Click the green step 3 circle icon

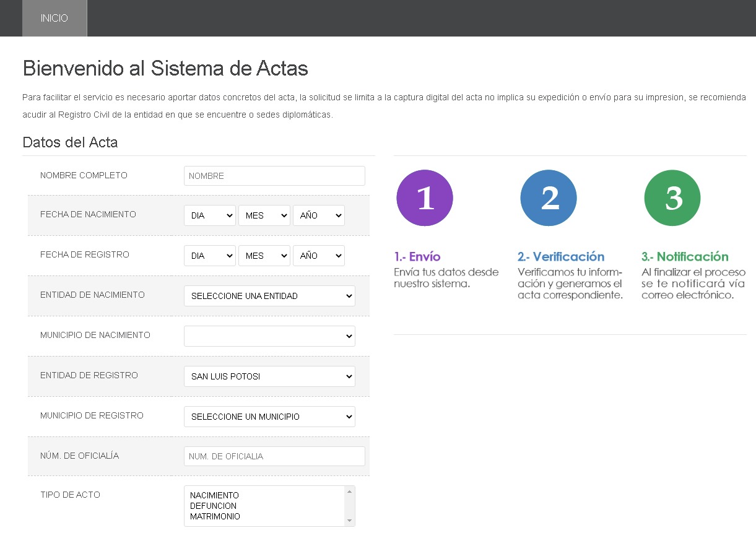coord(672,198)
